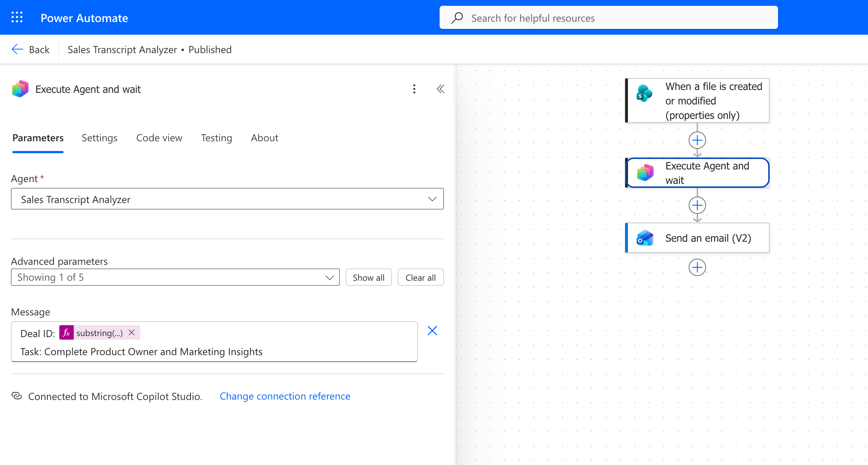Image resolution: width=868 pixels, height=465 pixels.
Task: Click the Execute Agent and wait panel title
Action: click(88, 89)
